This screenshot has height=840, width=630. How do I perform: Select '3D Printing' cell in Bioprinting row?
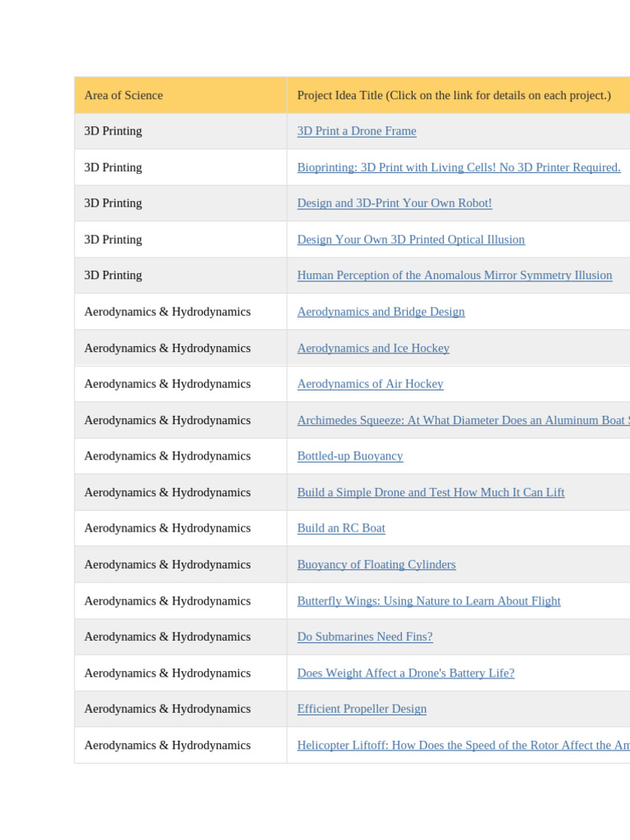[x=180, y=167]
